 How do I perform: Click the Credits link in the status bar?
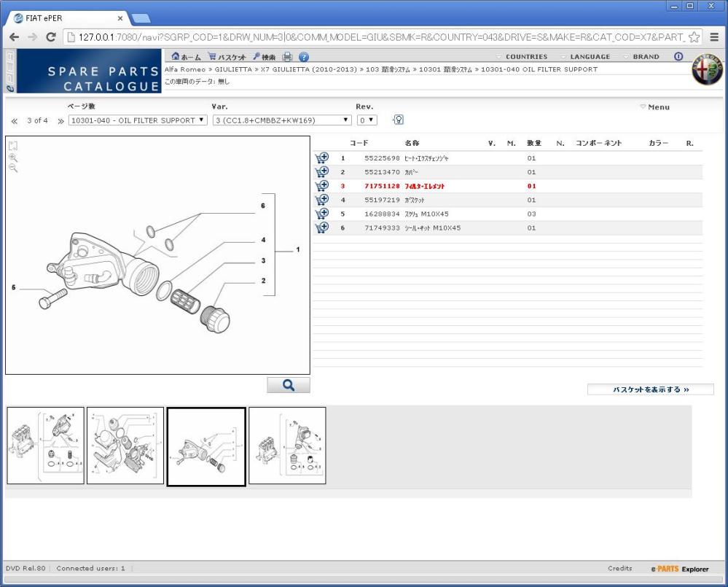pos(620,568)
